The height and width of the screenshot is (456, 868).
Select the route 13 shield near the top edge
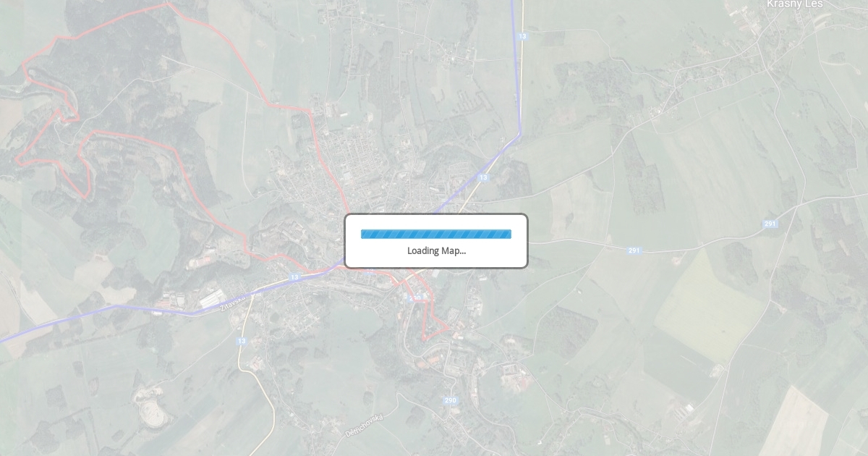coord(522,35)
